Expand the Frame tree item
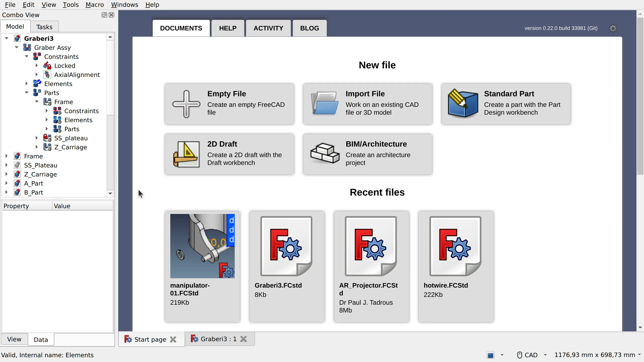 point(6,156)
